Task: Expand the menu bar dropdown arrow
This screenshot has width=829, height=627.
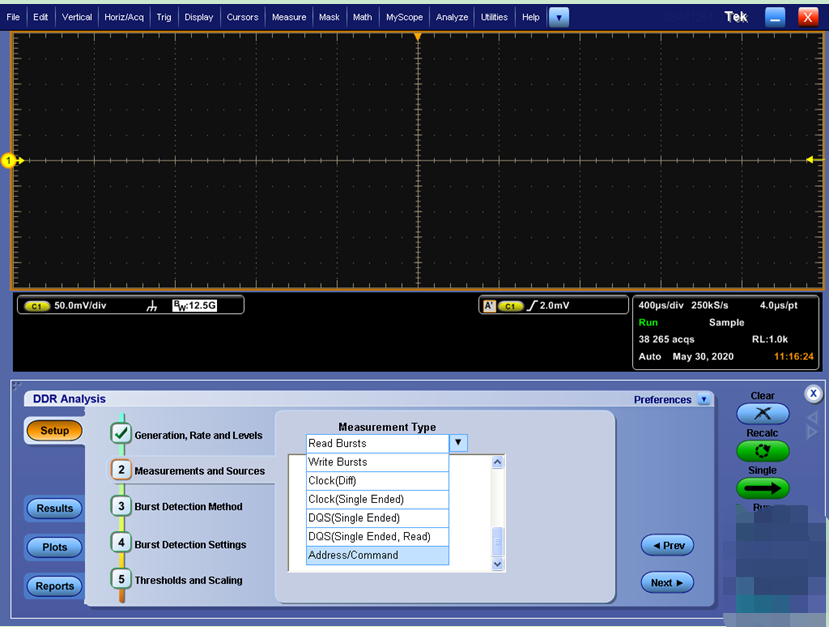Action: click(x=559, y=17)
